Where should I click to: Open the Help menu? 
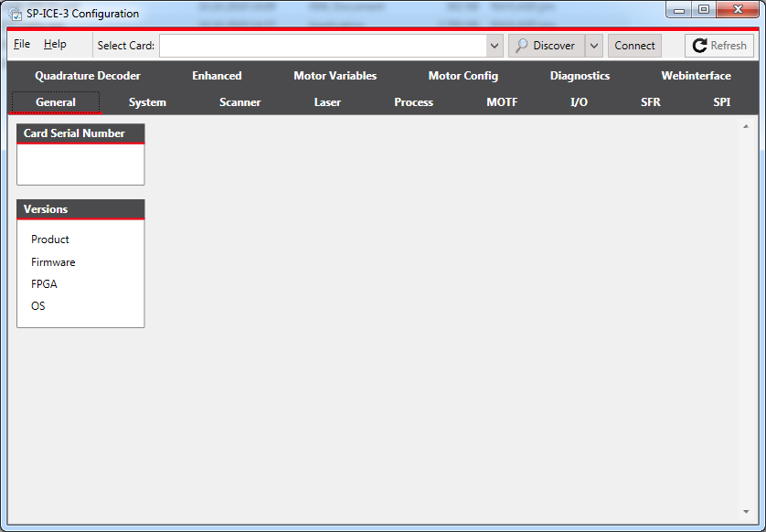(55, 44)
